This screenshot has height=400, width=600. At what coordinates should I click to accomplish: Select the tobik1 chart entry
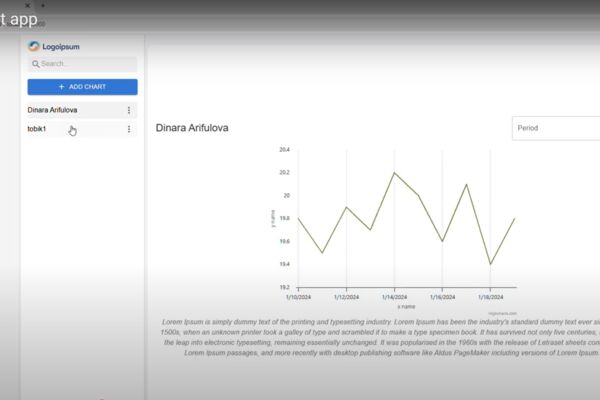(x=82, y=129)
